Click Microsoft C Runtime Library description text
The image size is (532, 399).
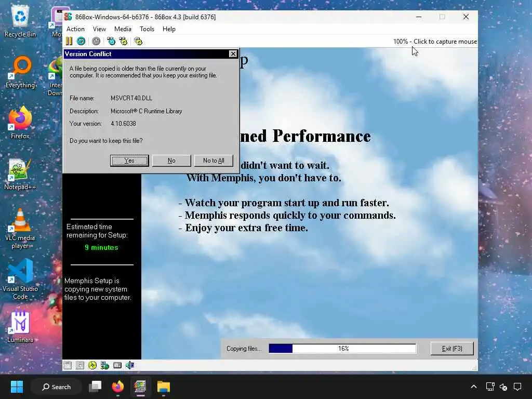coord(146,111)
